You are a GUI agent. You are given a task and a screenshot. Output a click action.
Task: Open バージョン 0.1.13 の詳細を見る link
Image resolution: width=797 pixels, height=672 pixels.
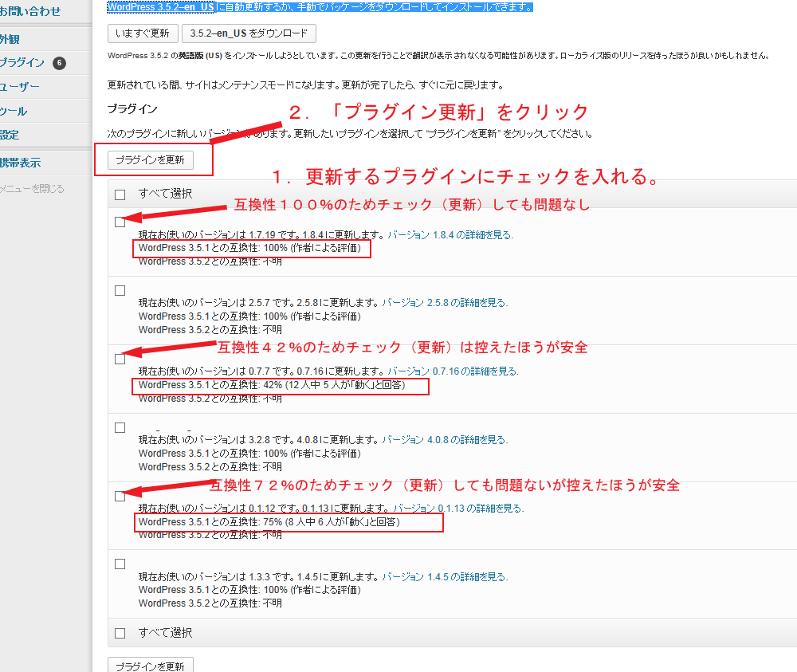click(x=458, y=509)
